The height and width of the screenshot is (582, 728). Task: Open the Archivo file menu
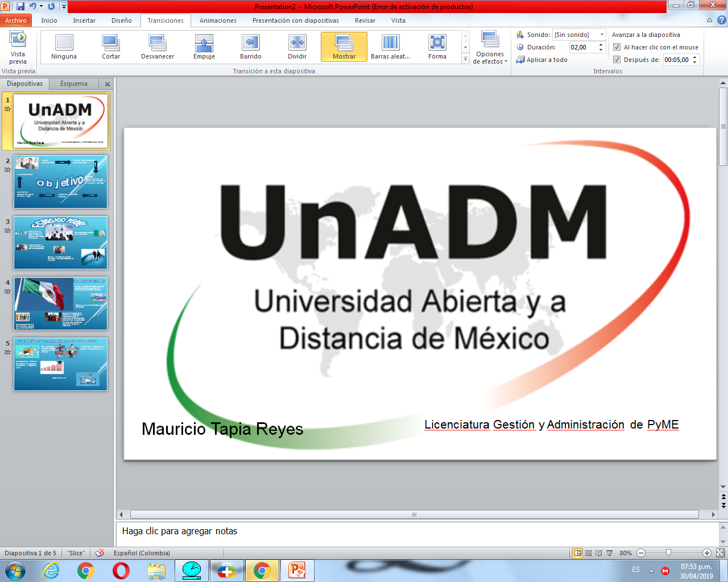pos(16,20)
